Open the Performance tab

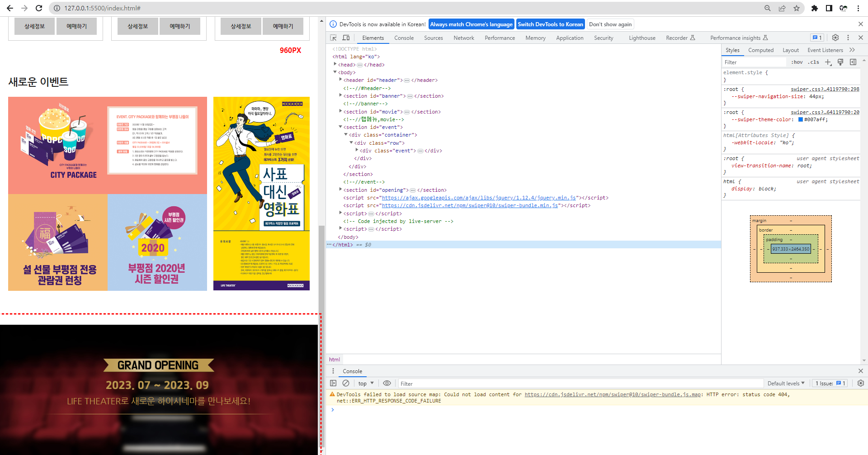(500, 38)
